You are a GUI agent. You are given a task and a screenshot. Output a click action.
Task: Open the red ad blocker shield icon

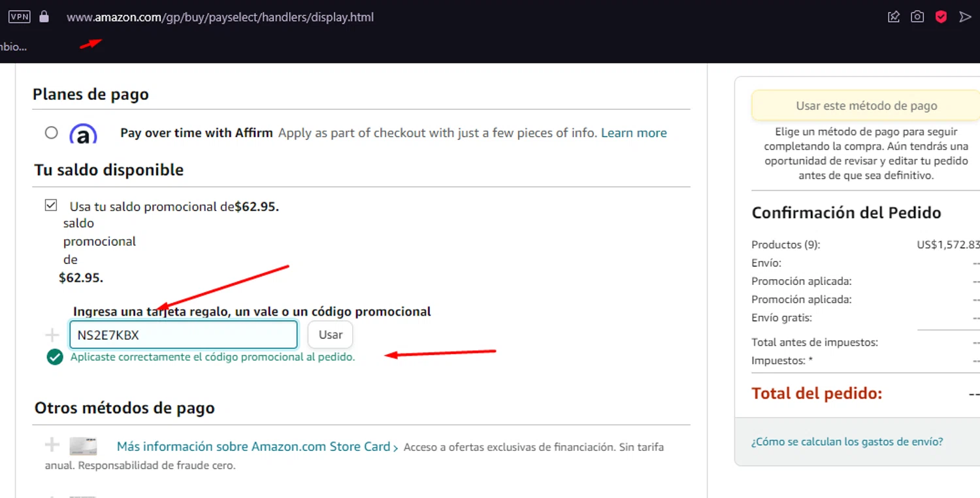point(941,17)
